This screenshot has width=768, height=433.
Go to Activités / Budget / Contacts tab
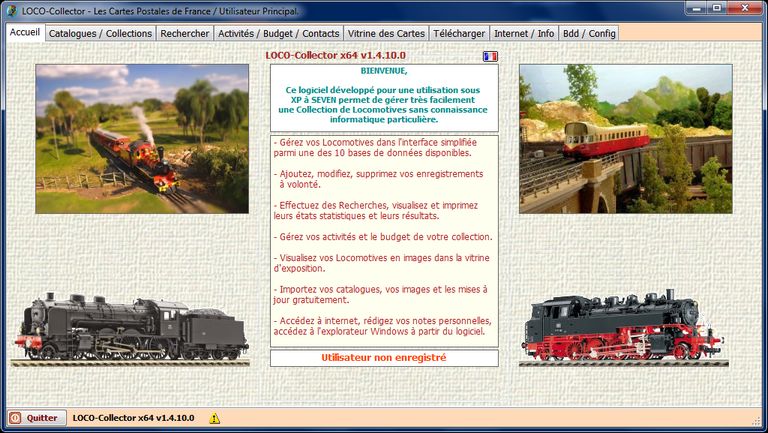click(278, 33)
